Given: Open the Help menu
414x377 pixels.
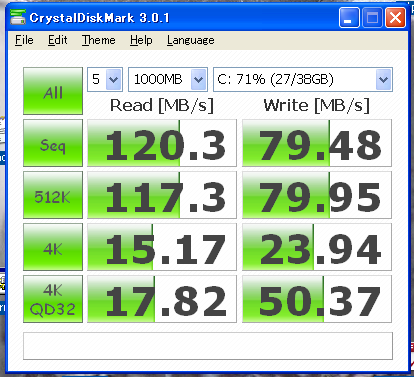Looking at the screenshot, I should point(141,40).
